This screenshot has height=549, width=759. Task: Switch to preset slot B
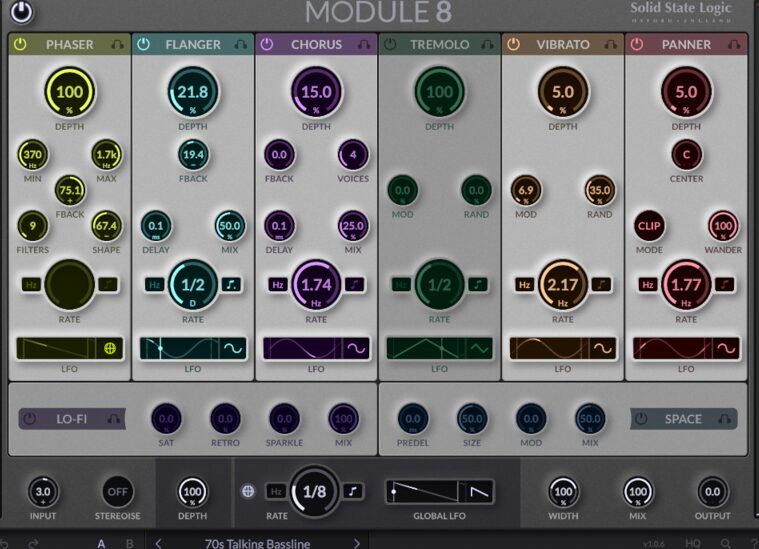click(129, 543)
